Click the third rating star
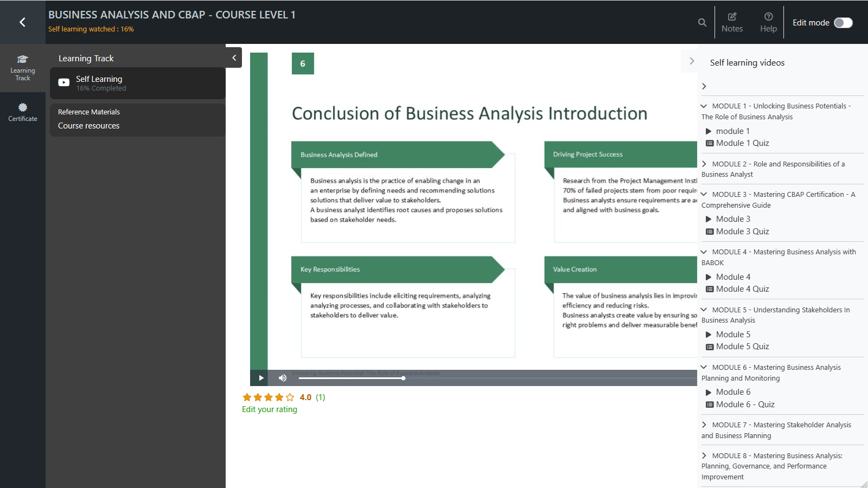Screen dimensions: 868x488 [269, 397]
